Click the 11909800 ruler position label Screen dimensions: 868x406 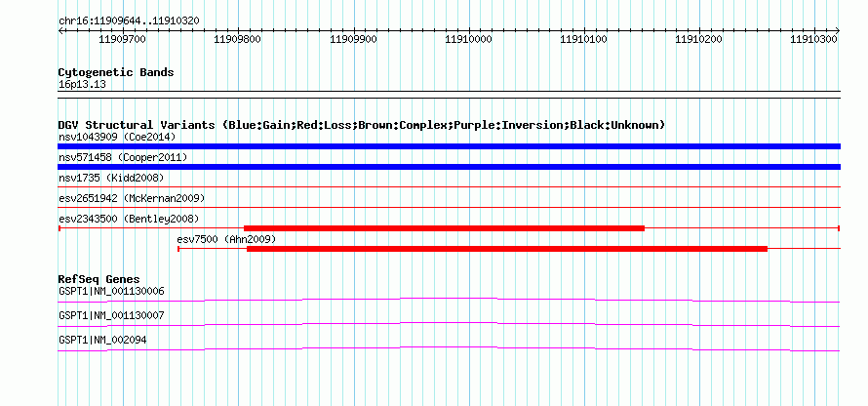(238, 39)
